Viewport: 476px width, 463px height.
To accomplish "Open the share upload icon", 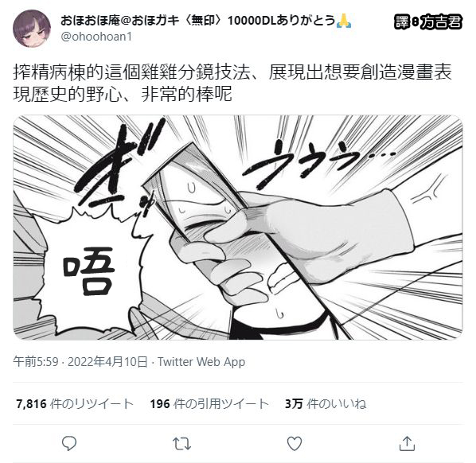I will click(x=407, y=444).
